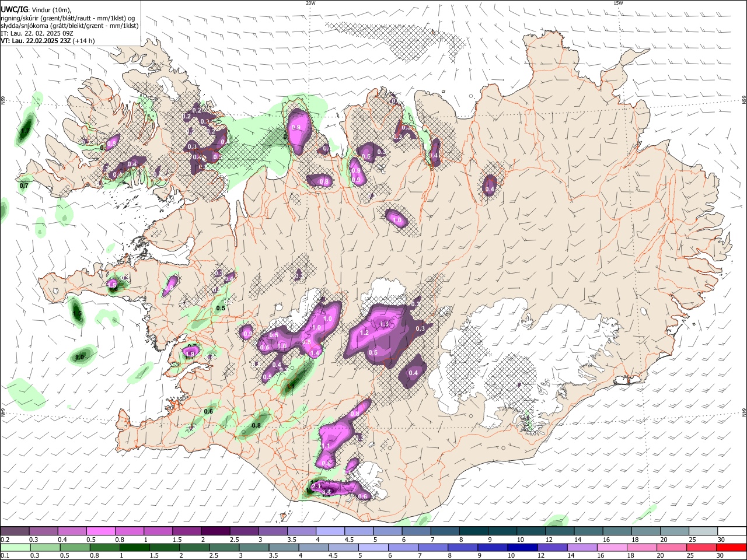Click the rain scale swatch between 2 and 2.5
Screen dimensions: 747x560
tap(194, 547)
